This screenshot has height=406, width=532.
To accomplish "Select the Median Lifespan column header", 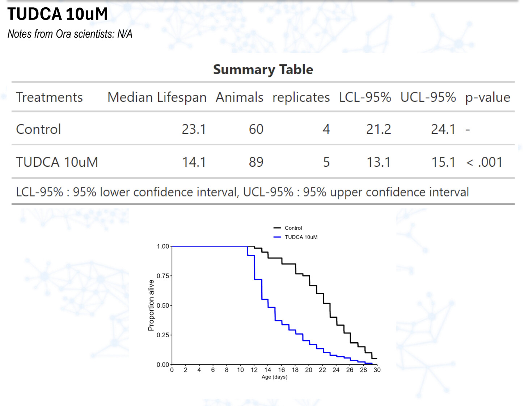I will [x=157, y=97].
